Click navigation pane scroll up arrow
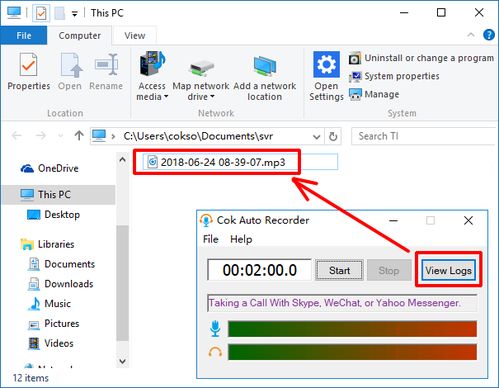The height and width of the screenshot is (388, 499). [122, 160]
